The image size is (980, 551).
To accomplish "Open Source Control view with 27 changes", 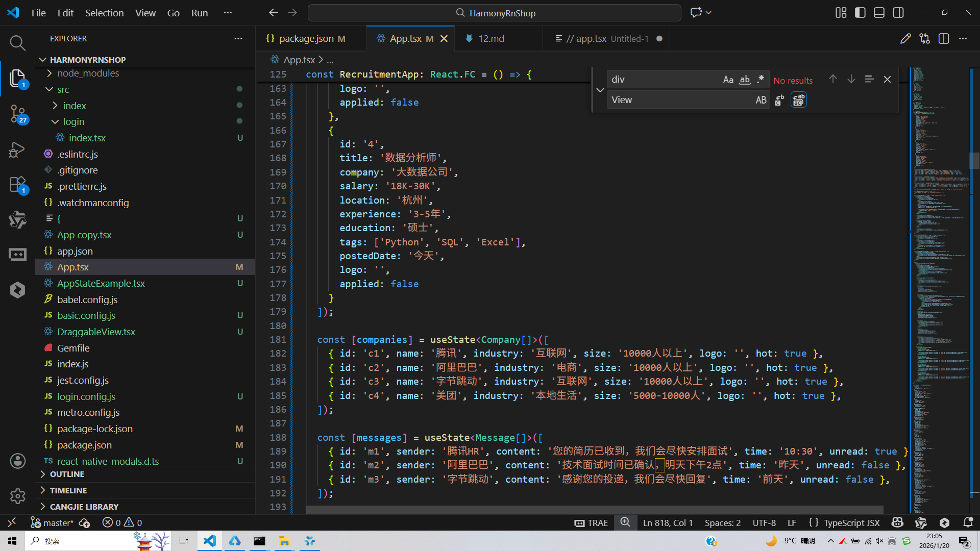I will pos(17,113).
